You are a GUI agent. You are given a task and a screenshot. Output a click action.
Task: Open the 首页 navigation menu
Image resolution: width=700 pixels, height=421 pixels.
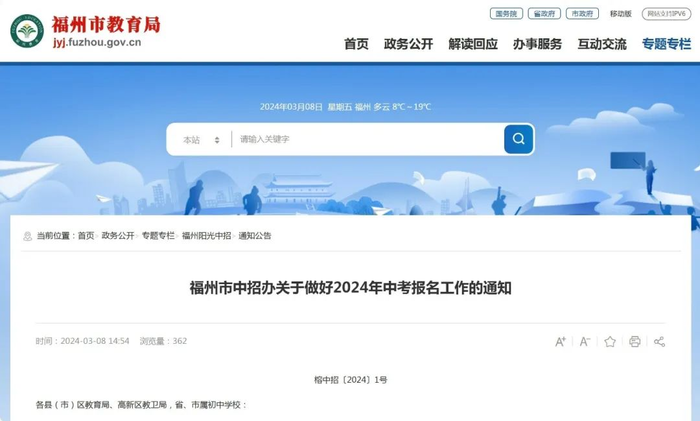[x=356, y=44]
